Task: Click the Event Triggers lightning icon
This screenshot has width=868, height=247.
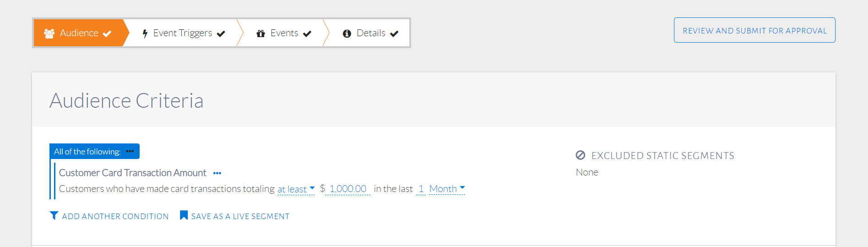Action: tap(145, 33)
